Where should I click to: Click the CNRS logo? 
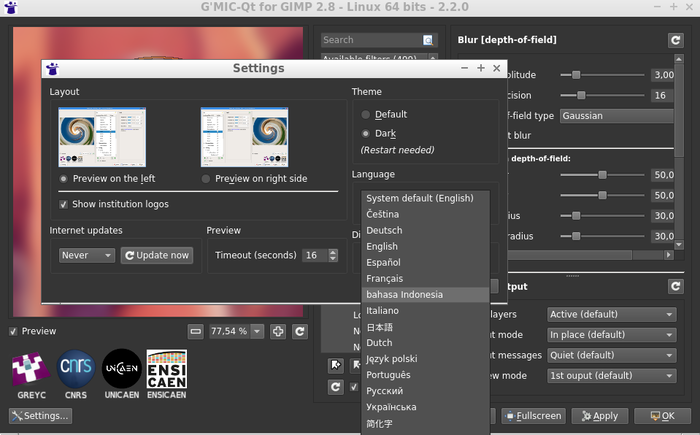[x=76, y=374]
